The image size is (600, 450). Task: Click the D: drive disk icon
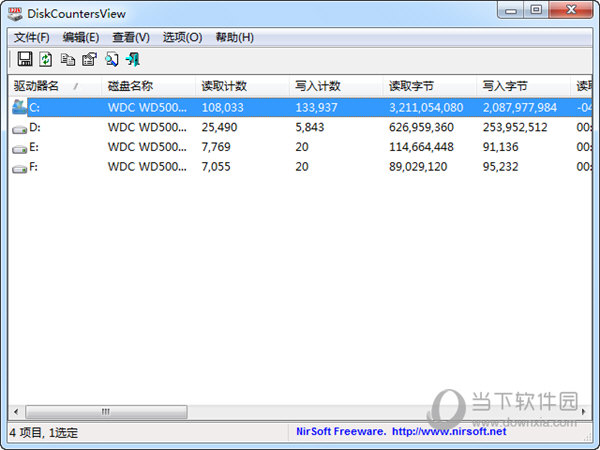pyautogui.click(x=19, y=129)
